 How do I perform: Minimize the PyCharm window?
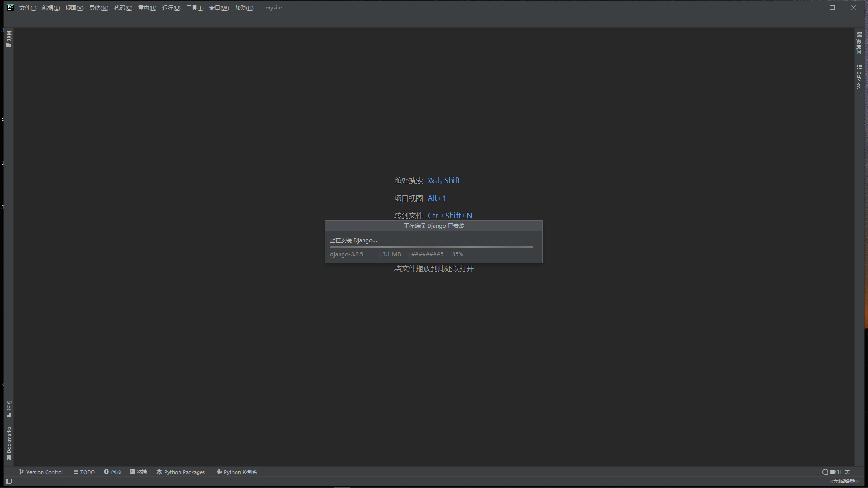pos(811,8)
